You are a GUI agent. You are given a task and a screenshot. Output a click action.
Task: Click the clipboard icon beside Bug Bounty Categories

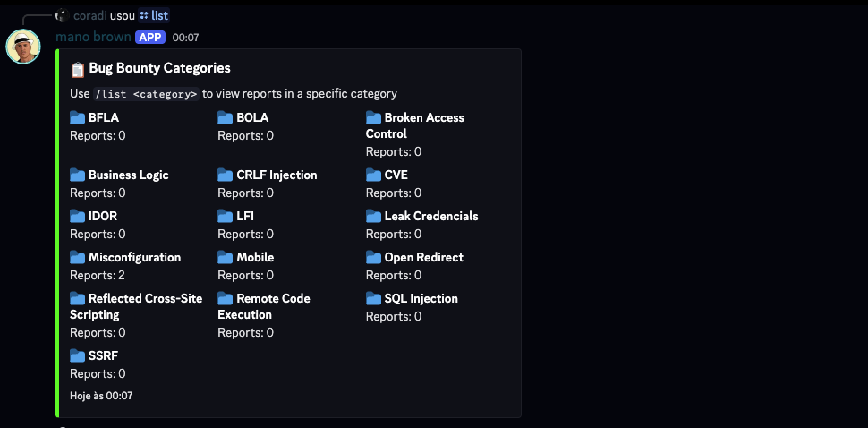78,69
